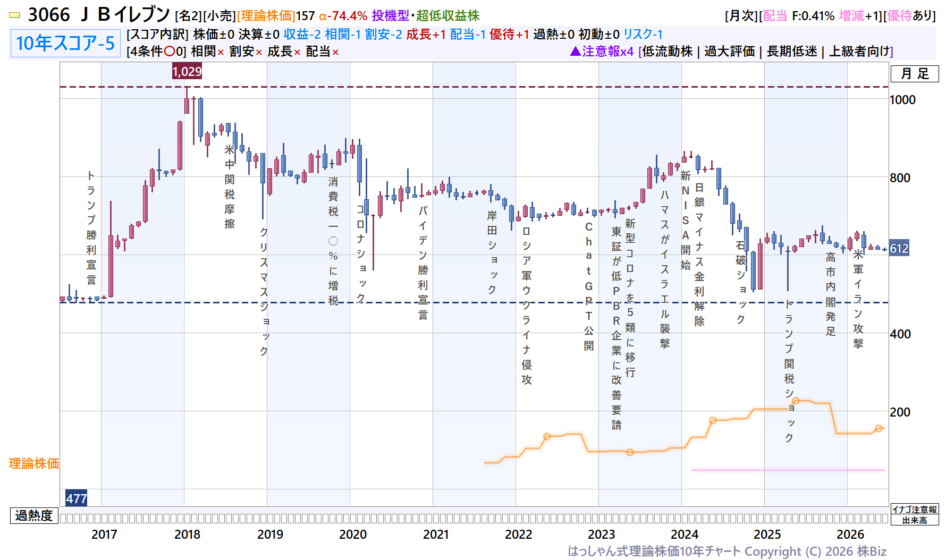946x560 pixels.
Task: Click the 過熱±0 score item
Action: [554, 35]
